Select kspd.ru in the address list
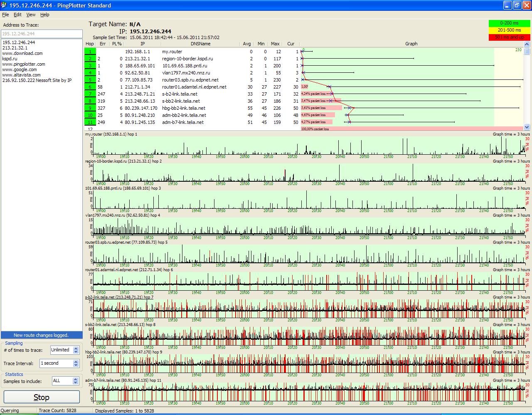532x415 pixels. [10, 59]
